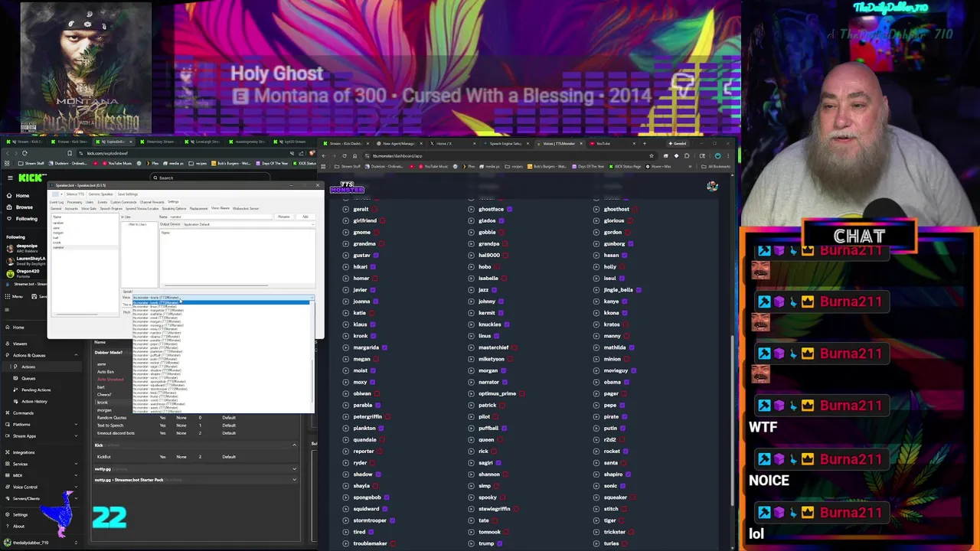Switch to Speech Engine Setup browser tab

[x=505, y=143]
